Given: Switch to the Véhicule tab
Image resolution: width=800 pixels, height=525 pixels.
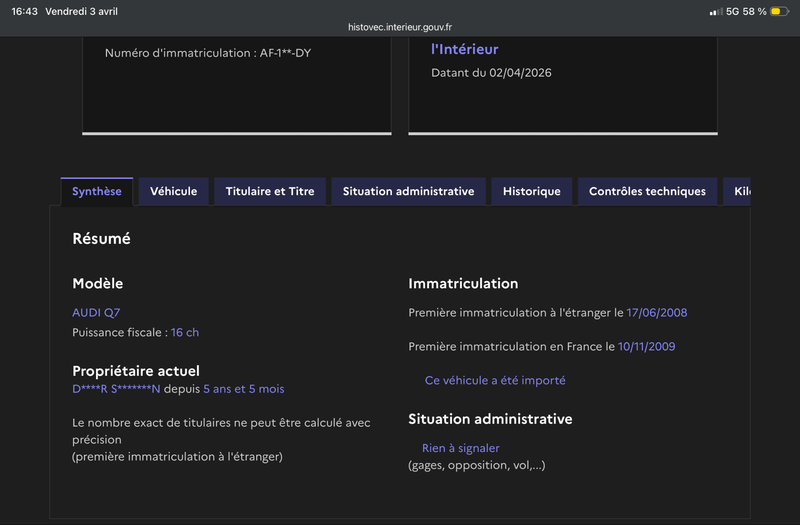Looking at the screenshot, I should click(174, 191).
